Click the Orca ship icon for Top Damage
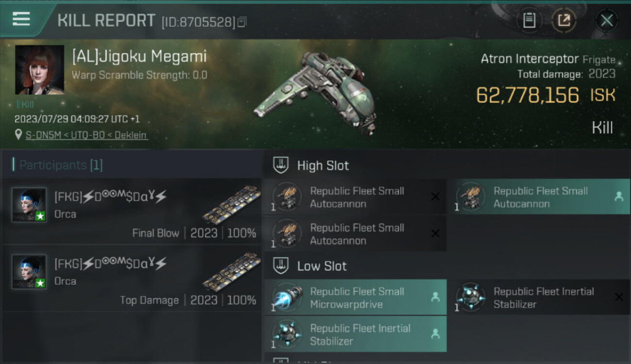This screenshot has width=631, height=364. (x=231, y=272)
